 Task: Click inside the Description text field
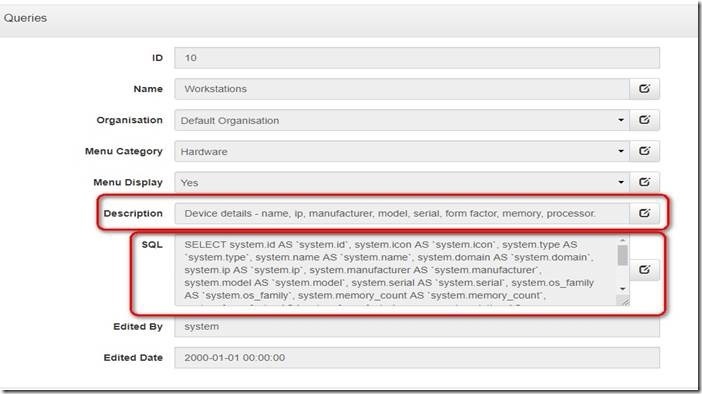coord(402,213)
